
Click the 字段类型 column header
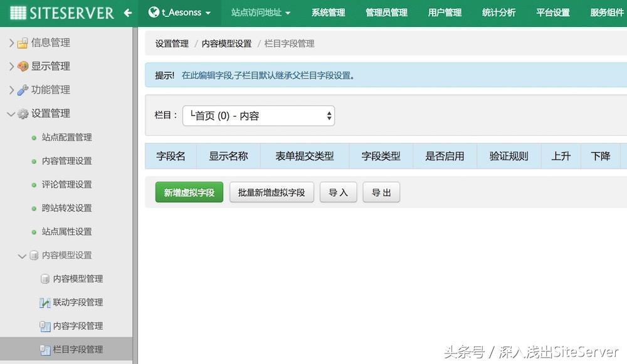[381, 156]
